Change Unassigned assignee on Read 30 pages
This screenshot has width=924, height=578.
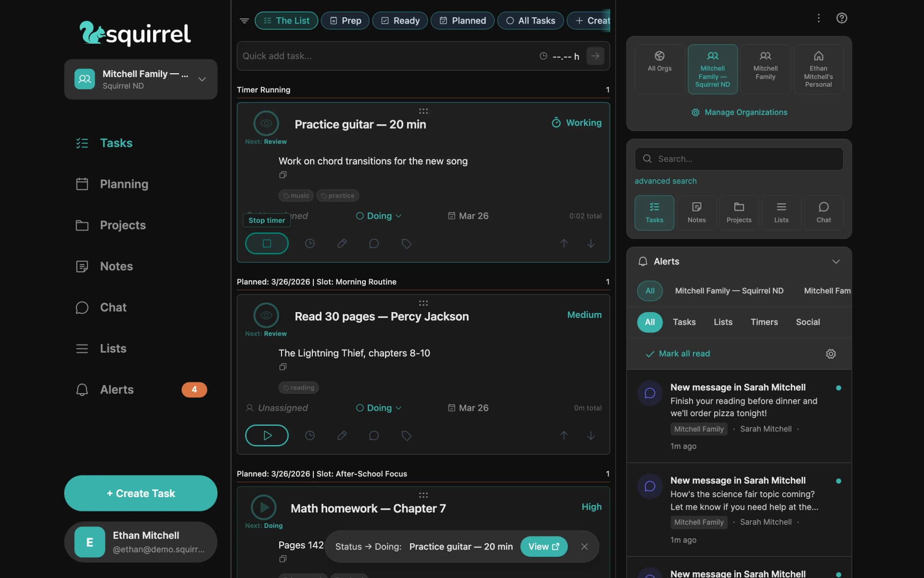point(277,408)
